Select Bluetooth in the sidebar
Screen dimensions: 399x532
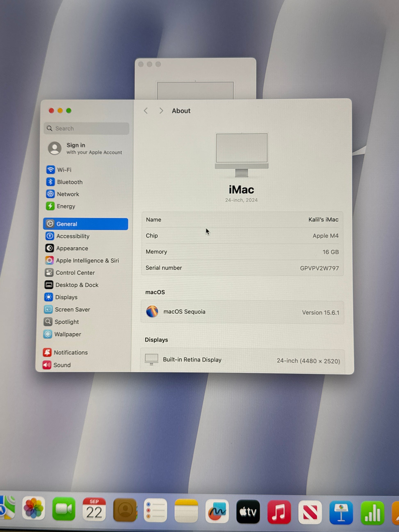pos(69,182)
